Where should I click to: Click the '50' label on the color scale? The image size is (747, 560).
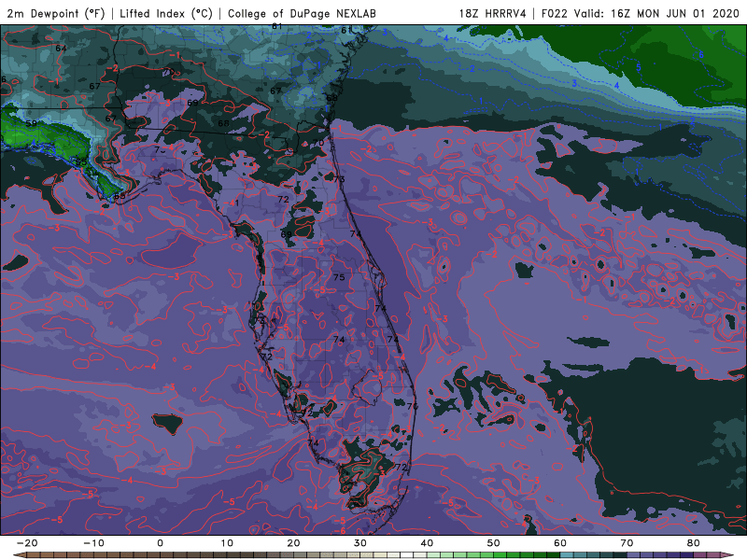click(494, 543)
